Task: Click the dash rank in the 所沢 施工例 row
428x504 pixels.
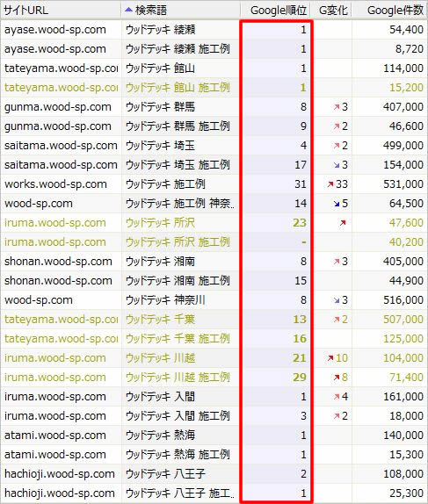Action: tap(304, 241)
